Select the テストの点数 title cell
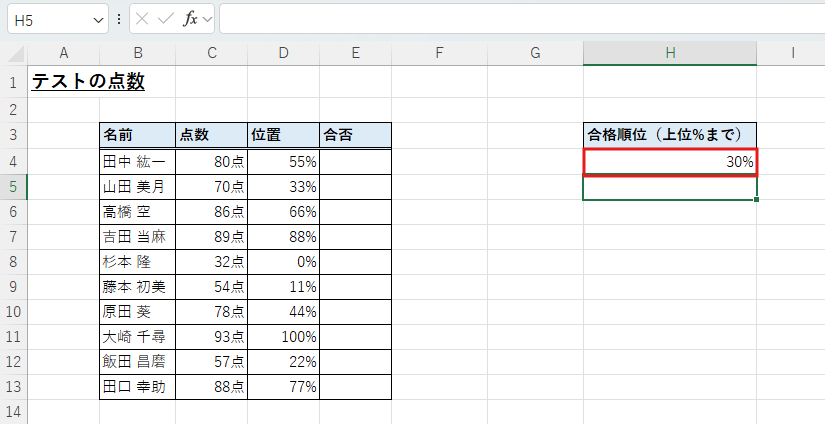This screenshot has height=424, width=825. (88, 82)
